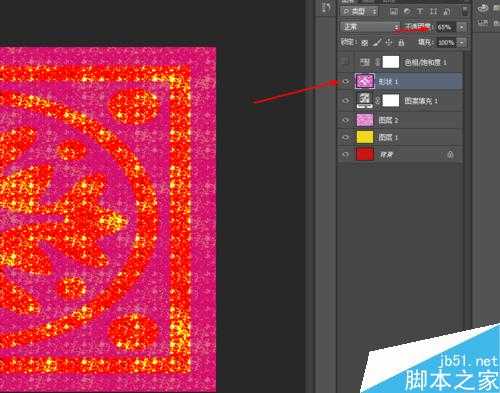Select the 图案填充 1 layer mask thumbnail
The image size is (500, 393).
pos(391,100)
